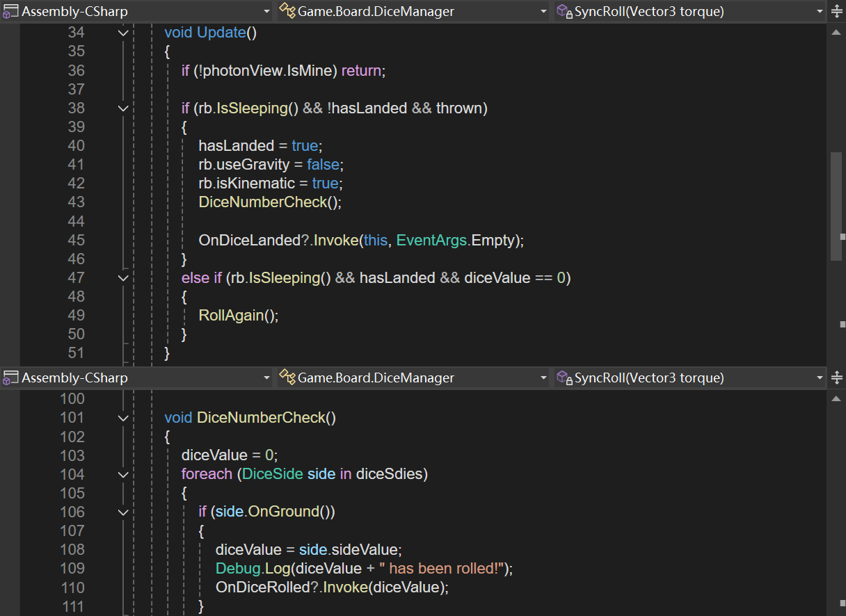Click 'Update' method name on line 34
The width and height of the screenshot is (846, 616).
pos(222,33)
